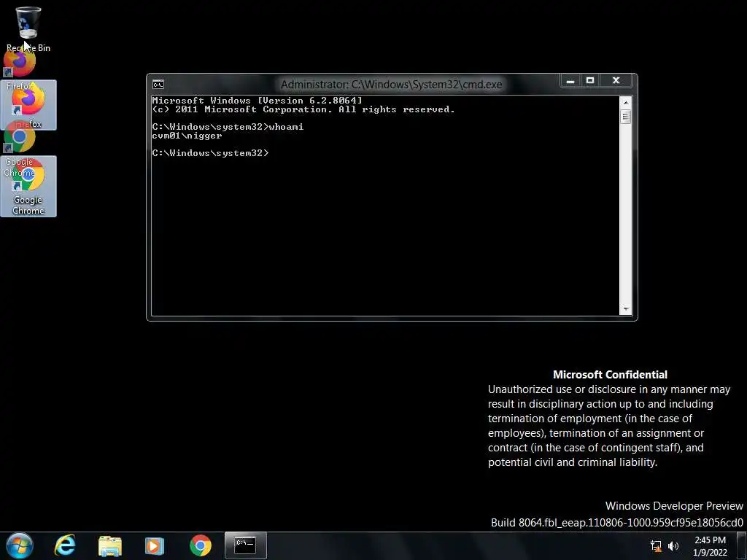Launch Internet Explorer from the taskbar
Viewport: 747px width, 560px height.
65,545
